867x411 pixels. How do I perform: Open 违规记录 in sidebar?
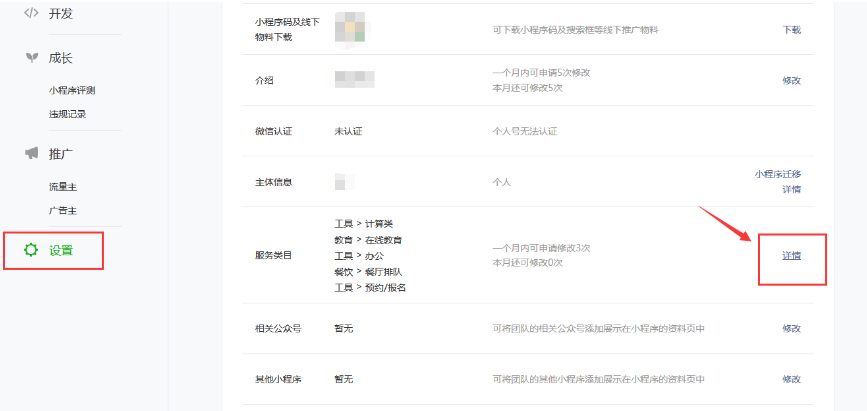[67, 113]
